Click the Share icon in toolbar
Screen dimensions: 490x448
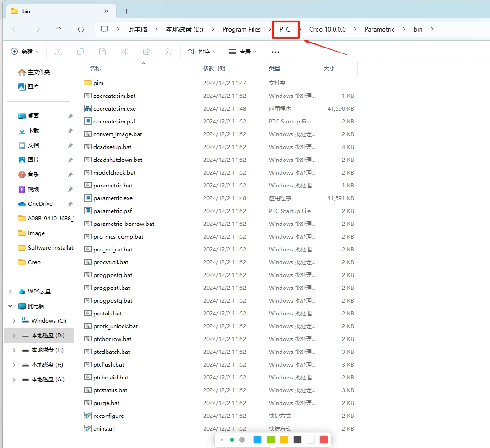coord(146,52)
